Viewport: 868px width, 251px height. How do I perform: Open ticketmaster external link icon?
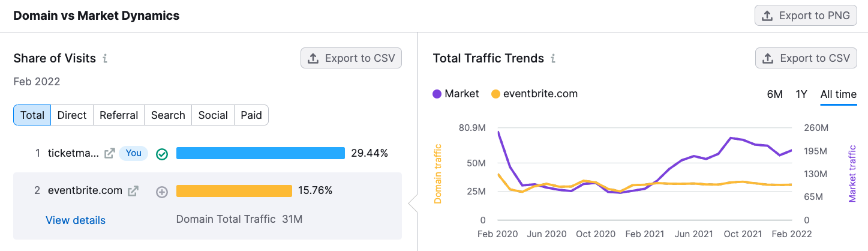tap(109, 154)
